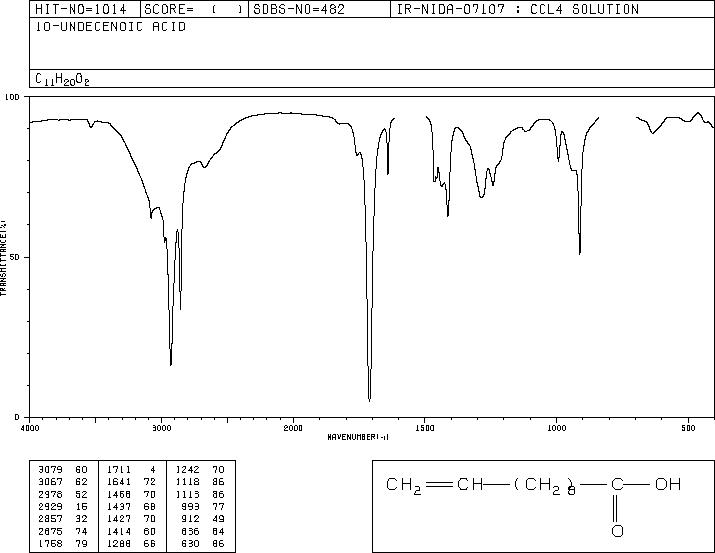Click the 1000 label on wavenumber axis
Image resolution: width=715 pixels, height=553 pixels.
coord(556,428)
